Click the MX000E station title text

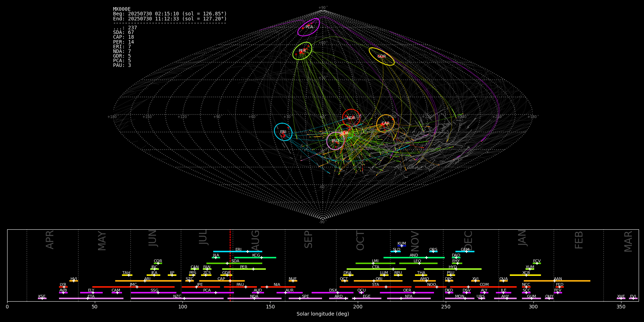122,9
